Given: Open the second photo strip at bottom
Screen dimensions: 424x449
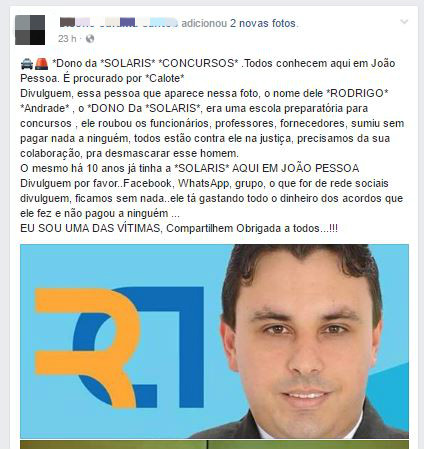Looking at the screenshot, I should [214, 445].
